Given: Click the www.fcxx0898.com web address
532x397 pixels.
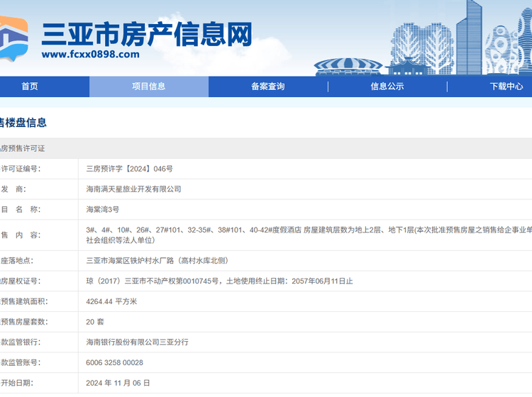Looking at the screenshot, I should pyautogui.click(x=90, y=55).
